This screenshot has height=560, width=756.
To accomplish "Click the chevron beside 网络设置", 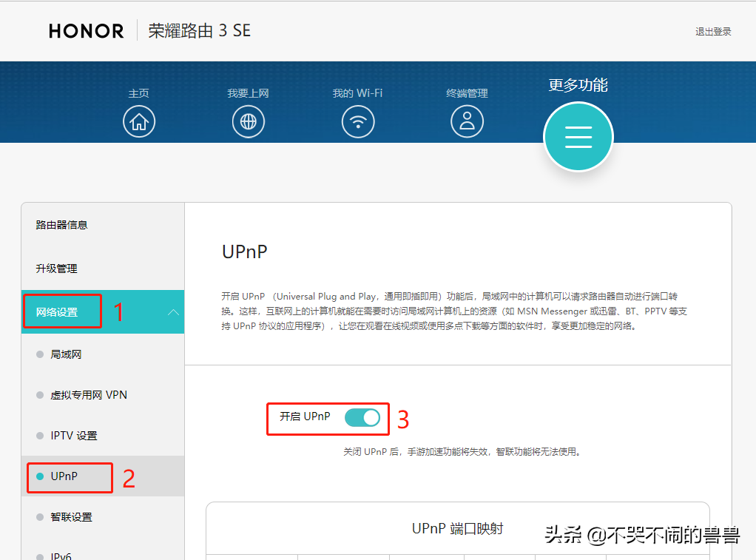I will click(173, 311).
